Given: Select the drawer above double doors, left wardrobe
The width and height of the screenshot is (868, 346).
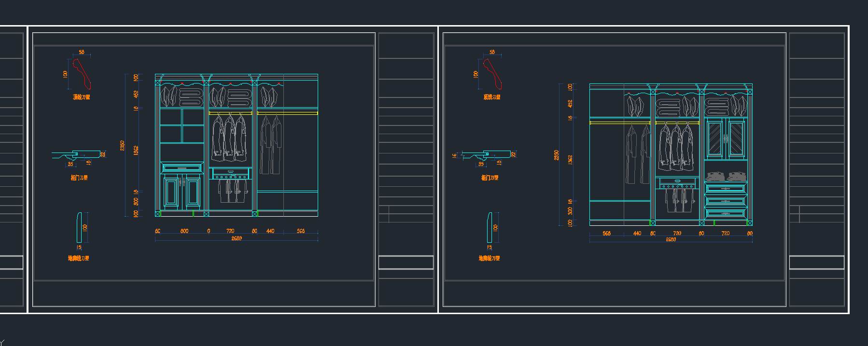Looking at the screenshot, I should click(x=182, y=168).
